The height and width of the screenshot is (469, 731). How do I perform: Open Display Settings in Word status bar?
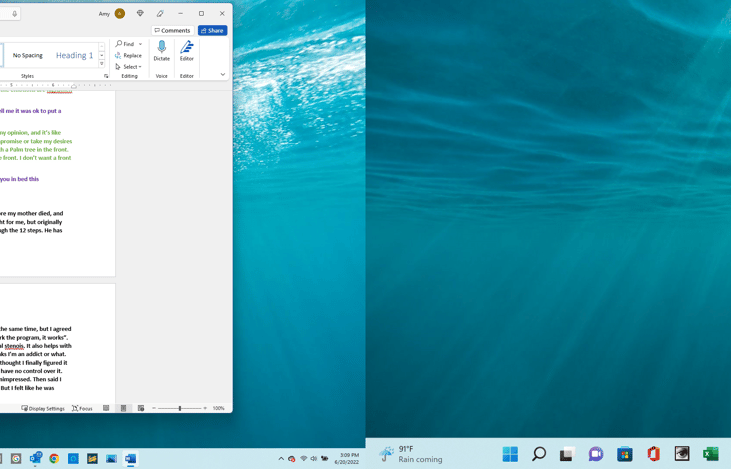tap(43, 408)
